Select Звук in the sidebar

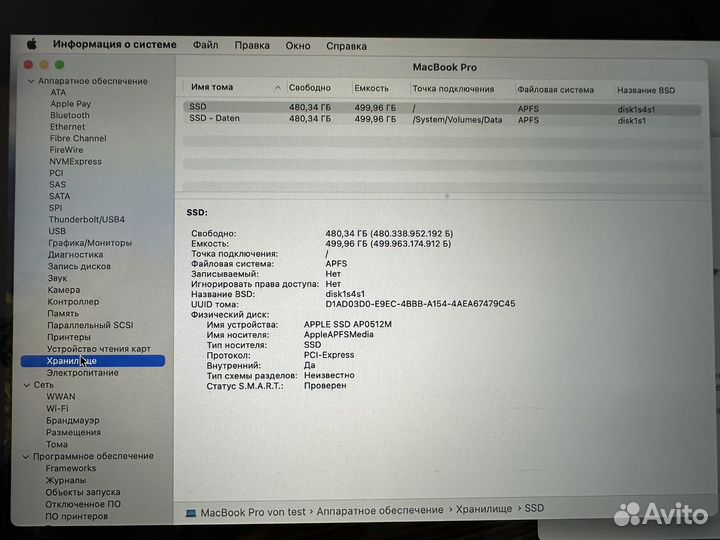click(x=57, y=278)
